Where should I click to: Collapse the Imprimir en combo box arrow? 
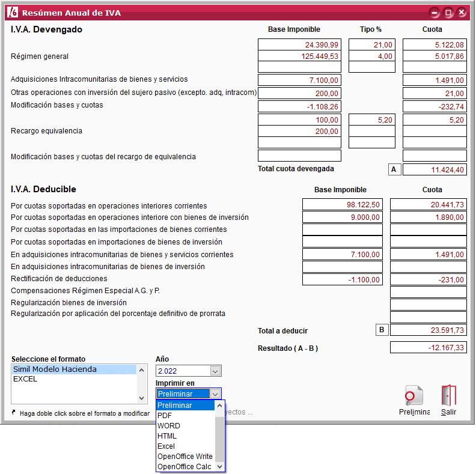(215, 394)
